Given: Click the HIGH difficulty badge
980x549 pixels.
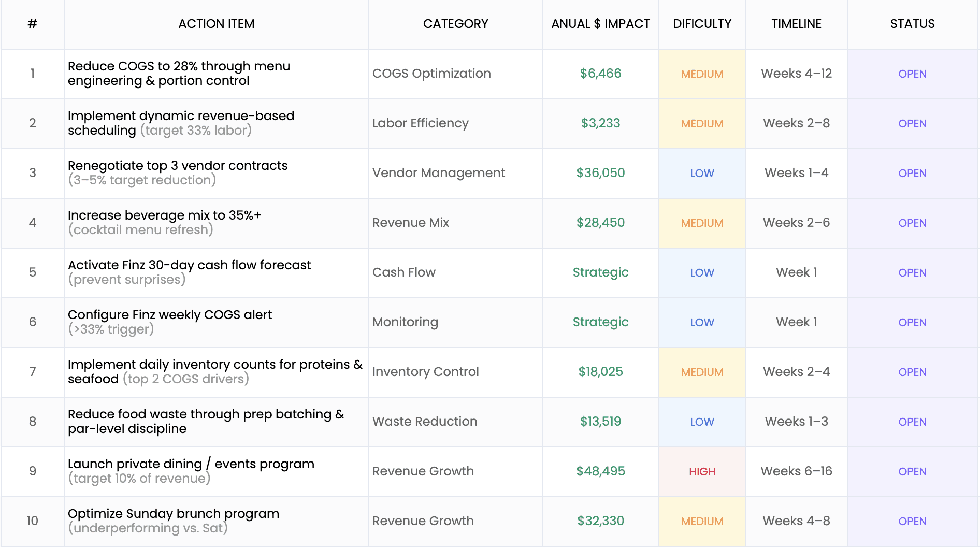Looking at the screenshot, I should point(702,471).
